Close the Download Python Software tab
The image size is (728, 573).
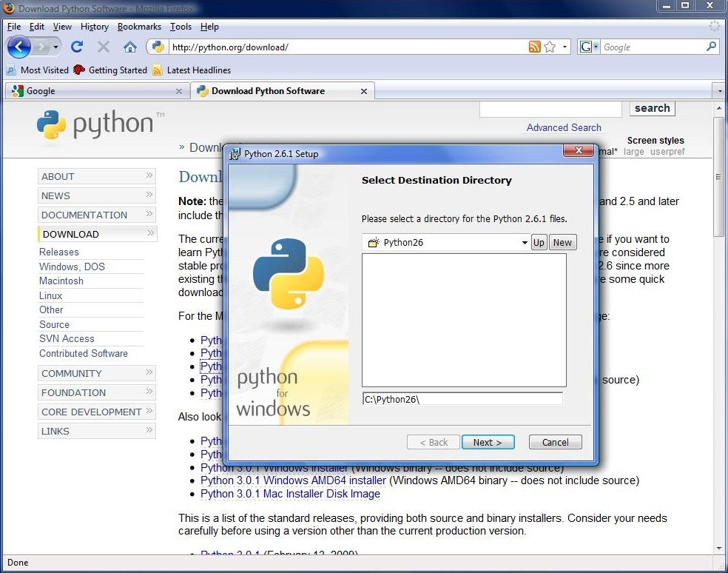pyautogui.click(x=364, y=92)
